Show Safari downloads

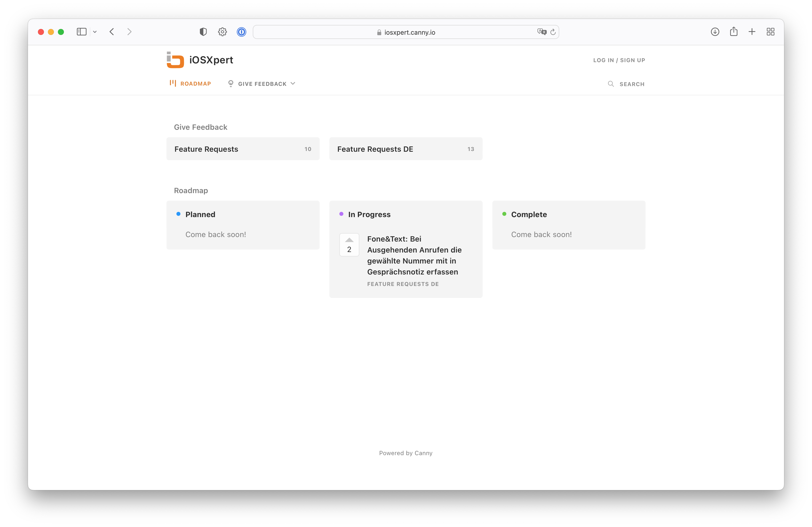pos(715,32)
